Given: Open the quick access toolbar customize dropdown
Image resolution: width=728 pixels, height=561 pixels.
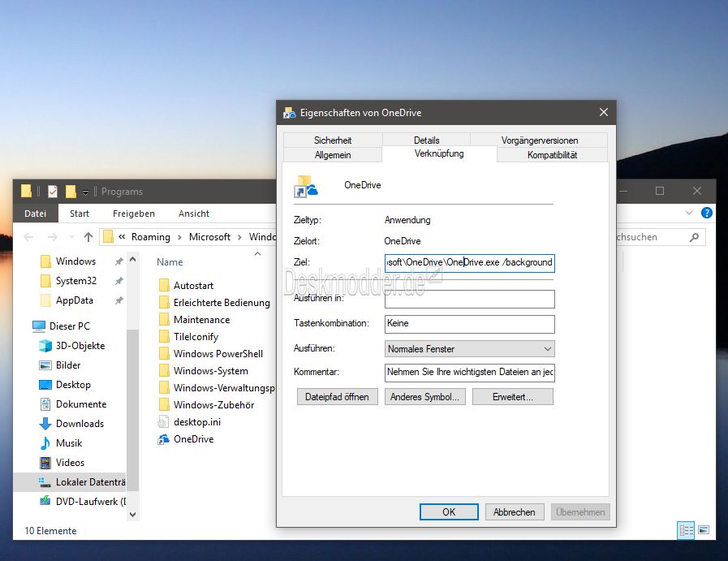Looking at the screenshot, I should (85, 192).
